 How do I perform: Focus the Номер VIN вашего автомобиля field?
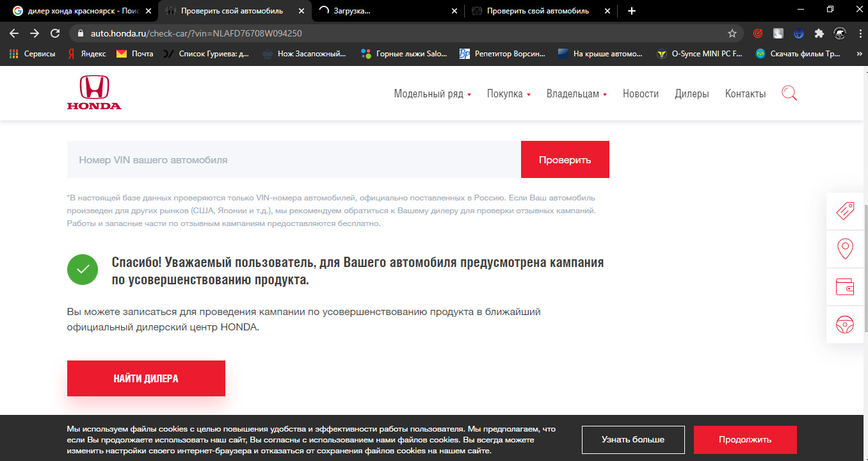click(x=294, y=159)
